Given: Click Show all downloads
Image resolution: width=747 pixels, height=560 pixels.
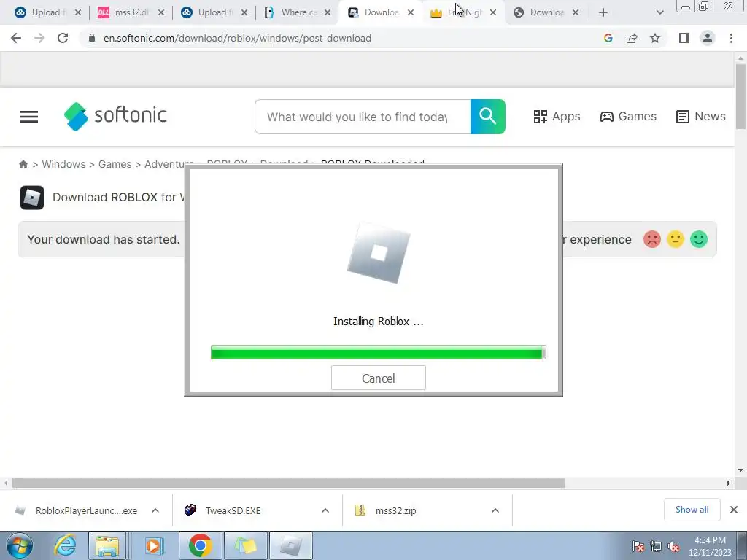Looking at the screenshot, I should point(692,510).
